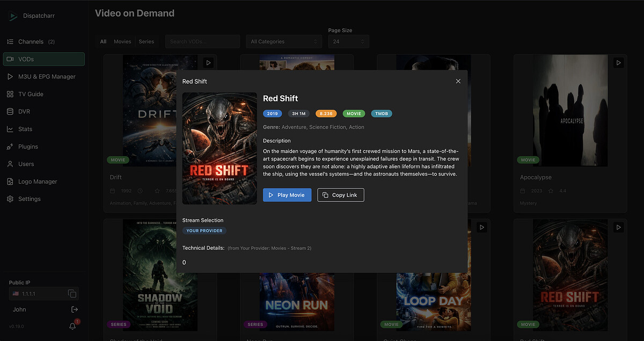Copy the public IP address icon
Image resolution: width=644 pixels, height=341 pixels.
point(72,293)
